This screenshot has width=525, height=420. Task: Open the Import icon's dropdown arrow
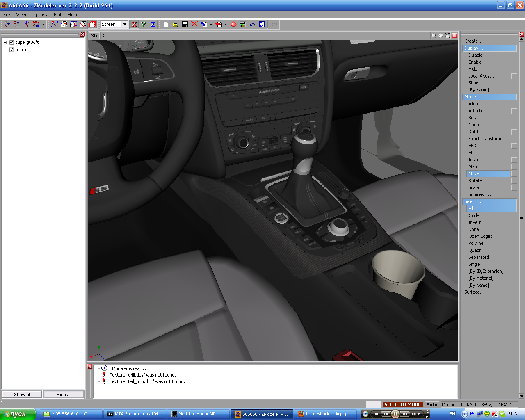click(x=211, y=25)
